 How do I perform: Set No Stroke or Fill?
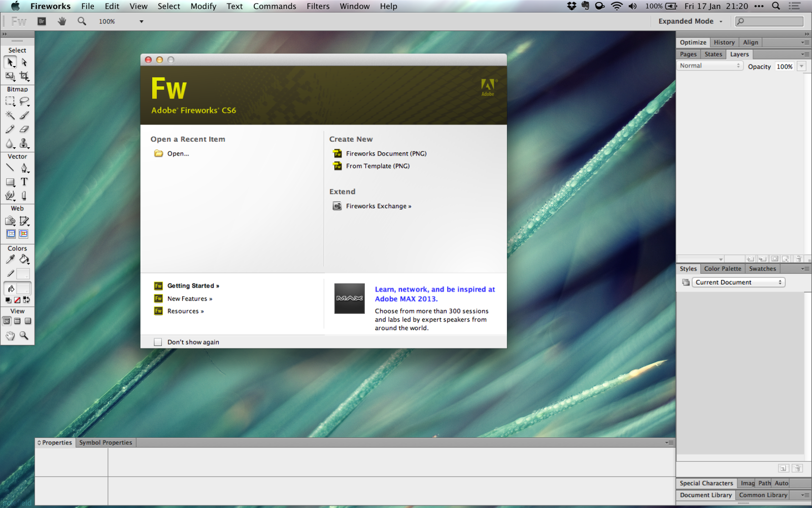17,300
